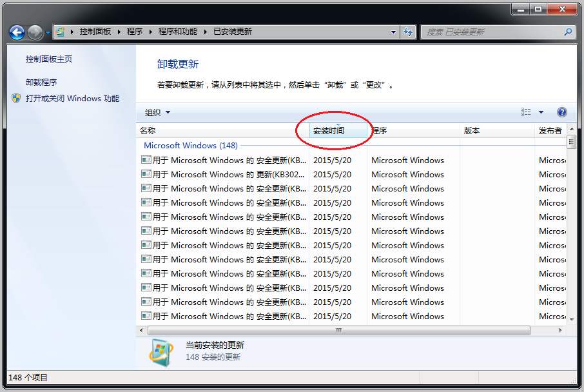The height and width of the screenshot is (392, 584).
Task: Click 148 个项目 in status bar
Action: tap(28, 377)
